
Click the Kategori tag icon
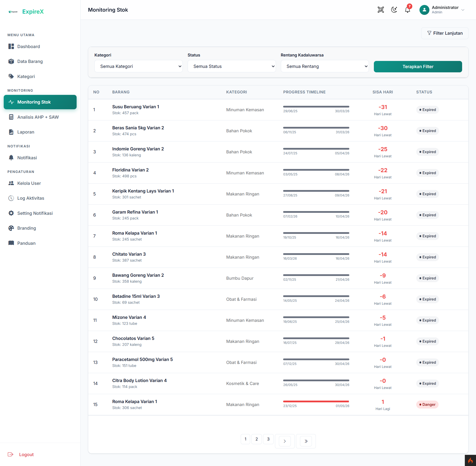[x=11, y=76]
